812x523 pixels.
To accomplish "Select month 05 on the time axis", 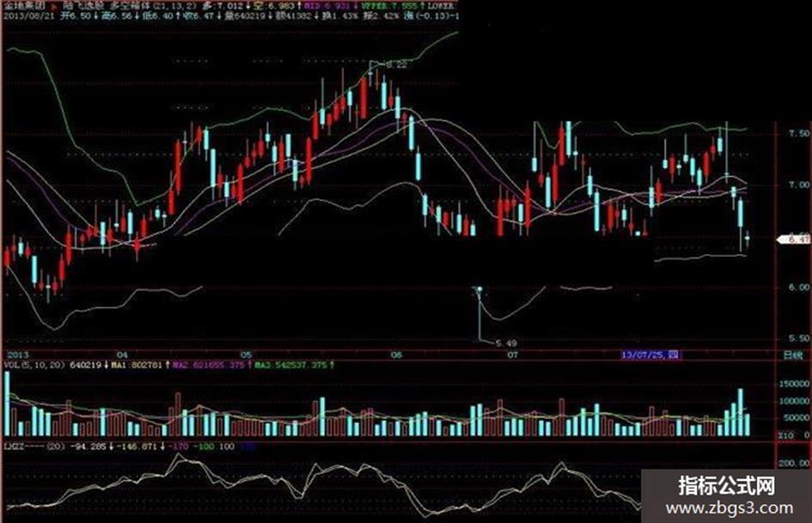I will point(247,356).
